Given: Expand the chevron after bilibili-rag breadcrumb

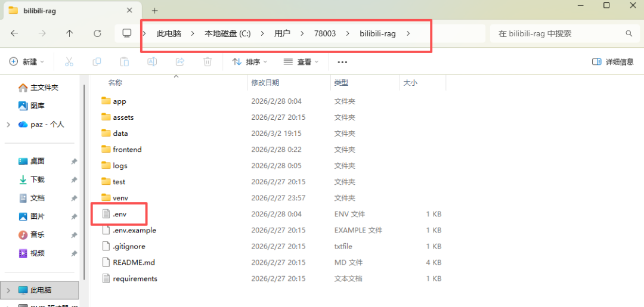Looking at the screenshot, I should coord(408,33).
